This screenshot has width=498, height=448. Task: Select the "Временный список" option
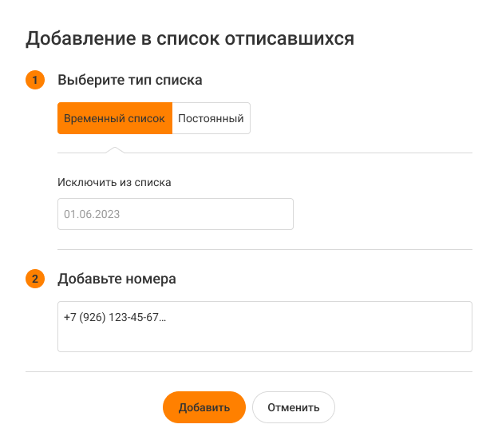115,118
